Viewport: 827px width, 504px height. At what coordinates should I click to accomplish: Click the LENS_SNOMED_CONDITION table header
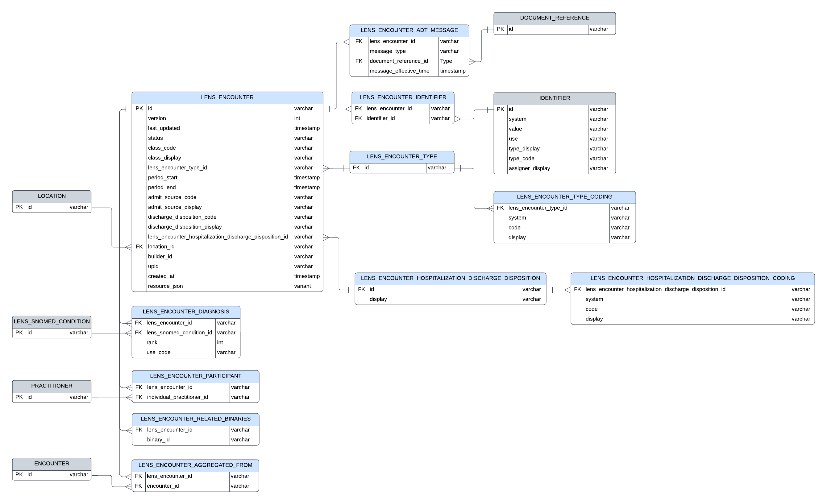click(52, 322)
